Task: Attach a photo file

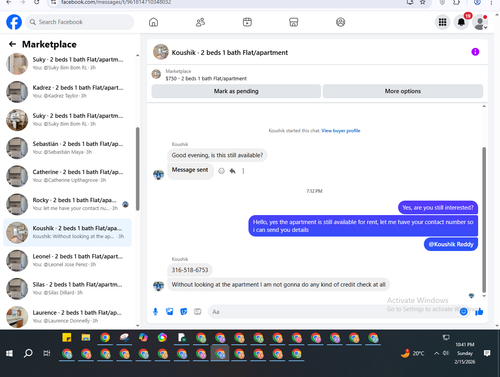Action: point(170,312)
